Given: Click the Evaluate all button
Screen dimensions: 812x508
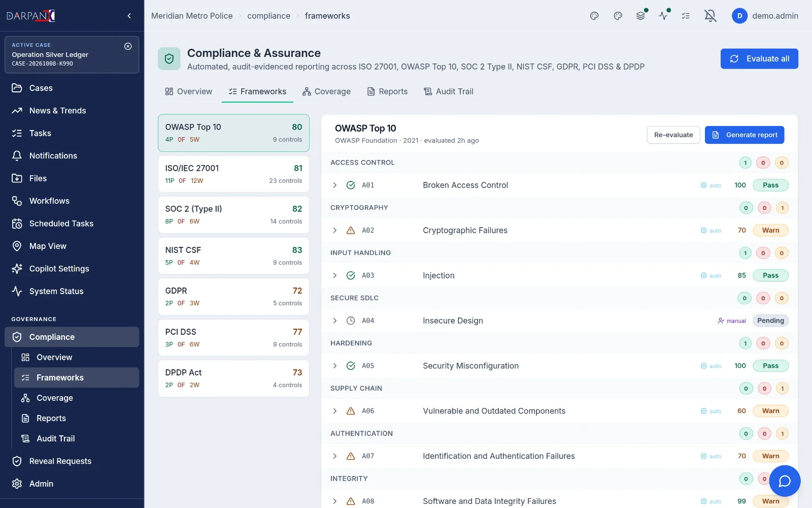Looking at the screenshot, I should tap(759, 59).
